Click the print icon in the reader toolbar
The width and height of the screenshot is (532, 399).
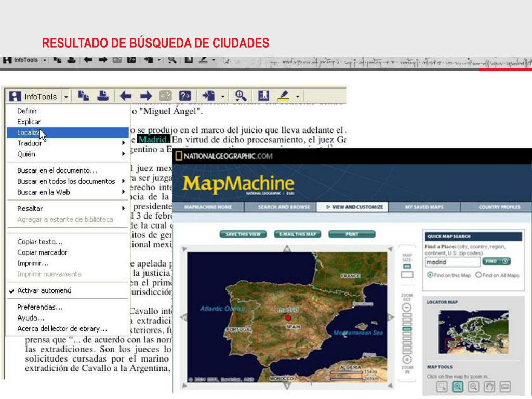click(102, 96)
